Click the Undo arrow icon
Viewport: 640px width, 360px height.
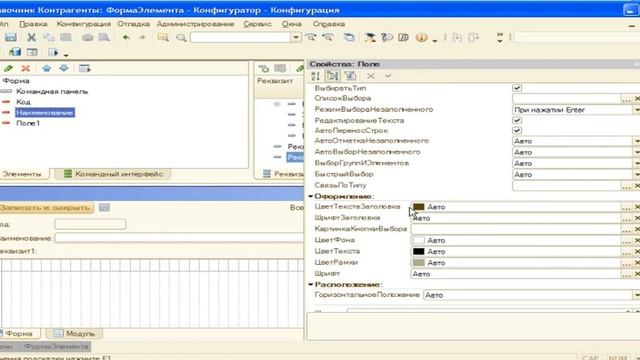[126, 38]
